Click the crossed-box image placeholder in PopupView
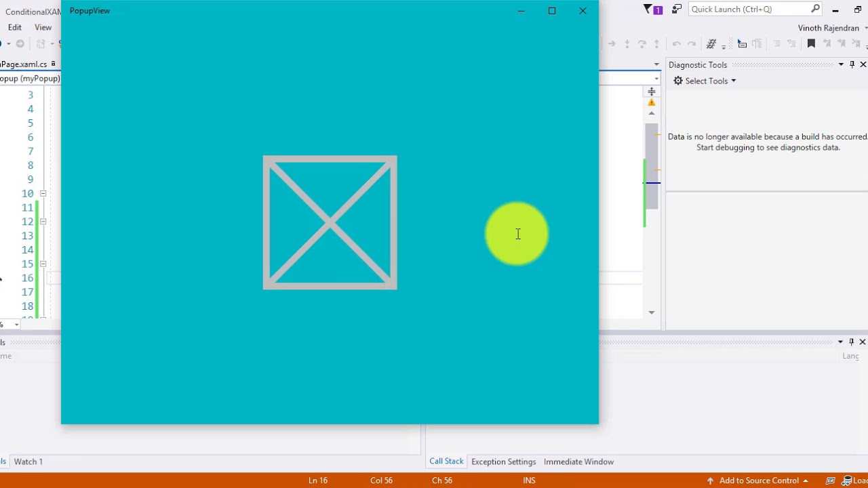The width and height of the screenshot is (868, 488). point(330,223)
